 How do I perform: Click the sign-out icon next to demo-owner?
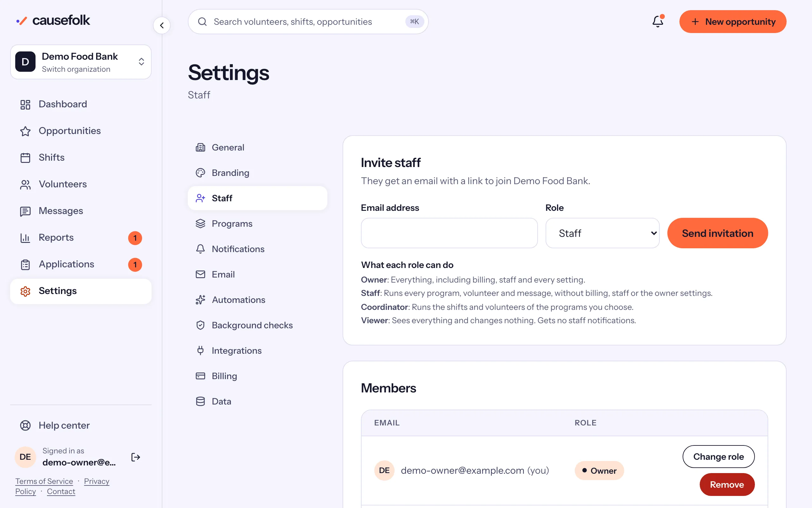click(x=135, y=457)
